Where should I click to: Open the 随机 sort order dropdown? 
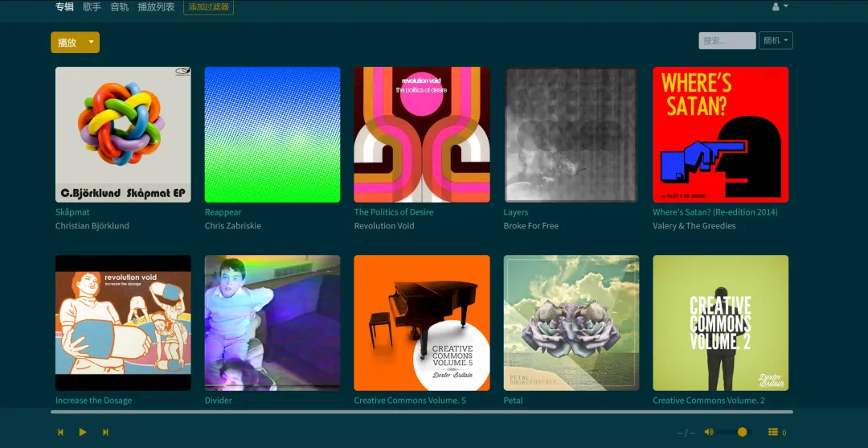point(776,40)
